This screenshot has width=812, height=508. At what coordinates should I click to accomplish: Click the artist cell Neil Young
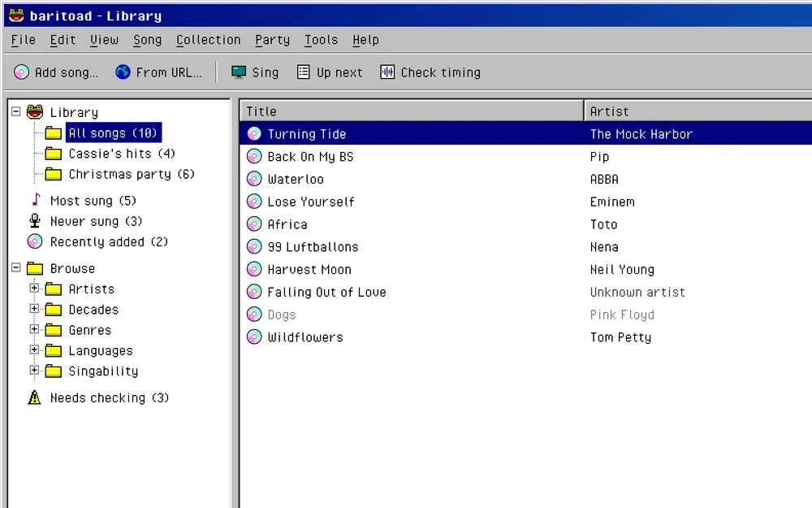point(622,270)
